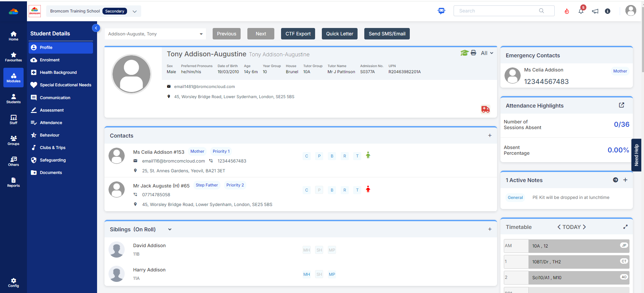Click the green graduation cap icon
Viewport: 644px width, 293px height.
[464, 53]
